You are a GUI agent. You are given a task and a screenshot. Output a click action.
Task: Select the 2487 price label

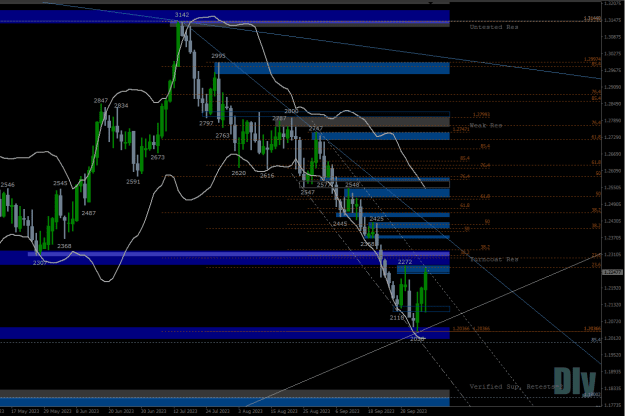88,213
